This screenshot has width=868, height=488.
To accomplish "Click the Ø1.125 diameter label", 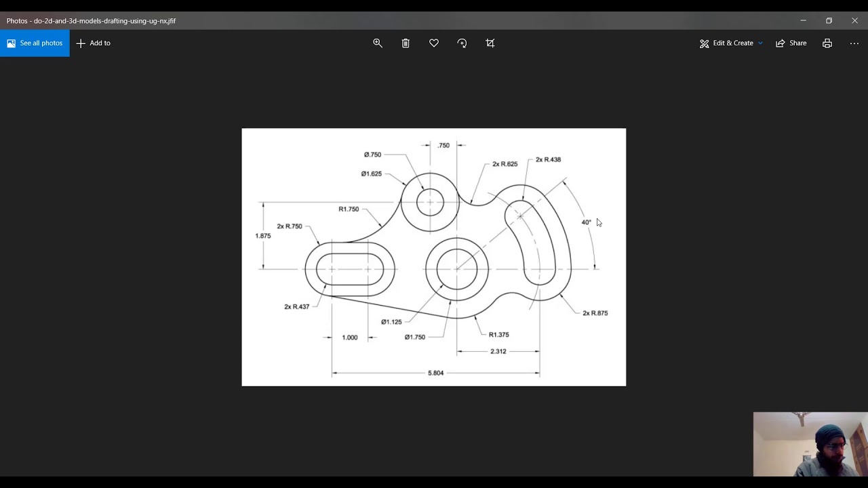I will click(391, 322).
